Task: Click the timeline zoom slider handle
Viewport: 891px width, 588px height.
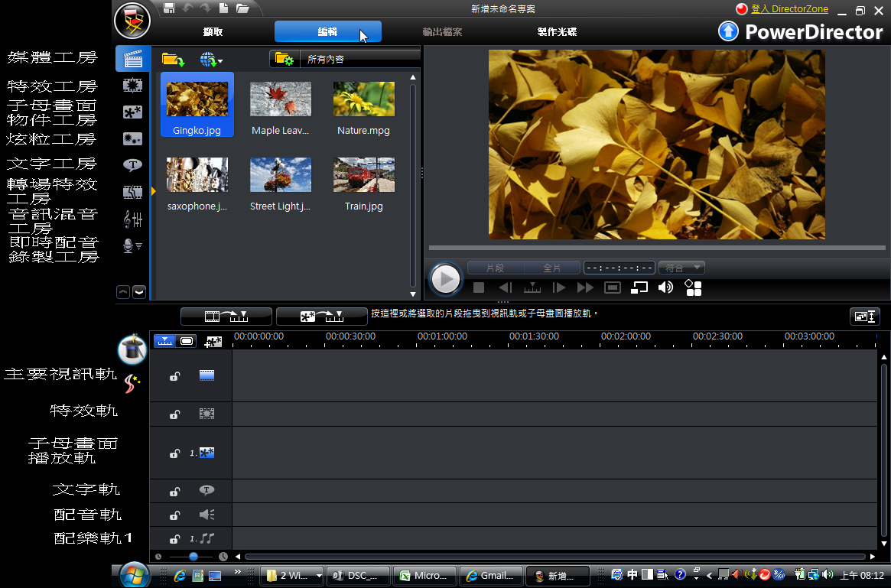Action: [193, 557]
